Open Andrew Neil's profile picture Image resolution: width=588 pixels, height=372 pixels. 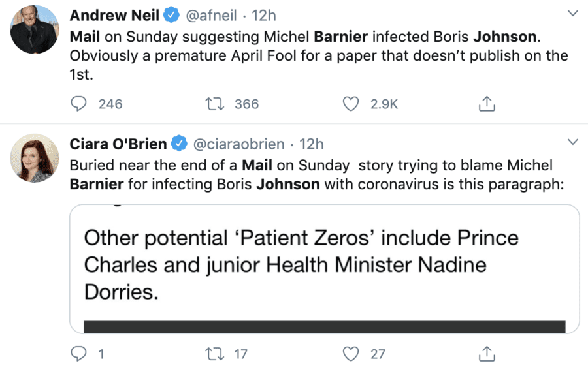tap(35, 29)
